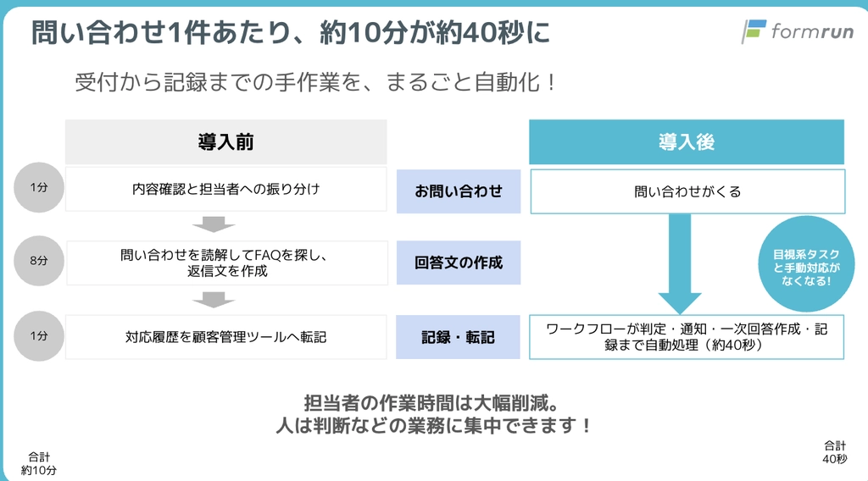Click the 回答文の作成 label box
The width and height of the screenshot is (868, 481).
(x=459, y=263)
